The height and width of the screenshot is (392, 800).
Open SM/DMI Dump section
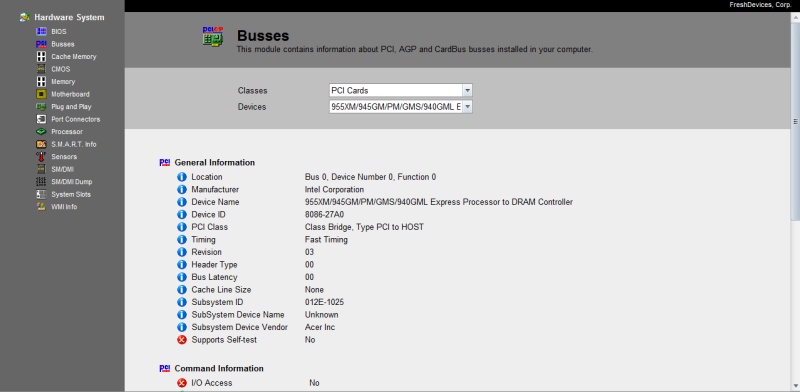(71, 182)
